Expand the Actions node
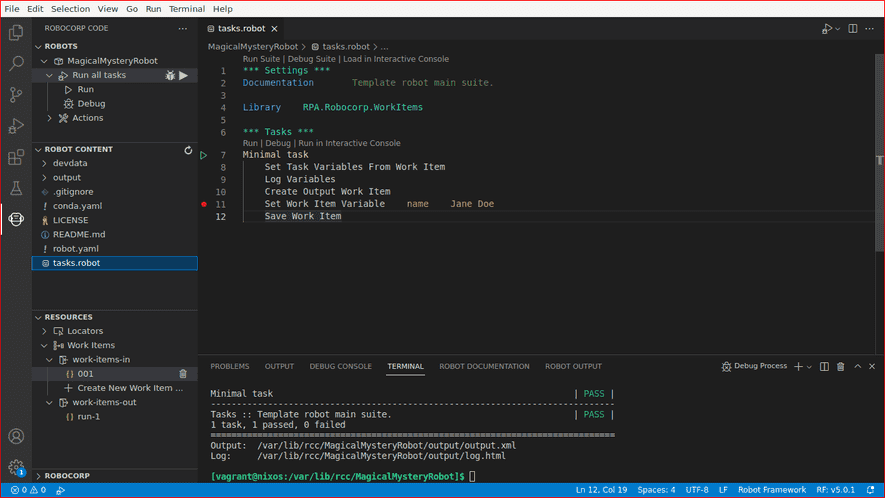Screen dimensions: 885x498 pos(50,118)
